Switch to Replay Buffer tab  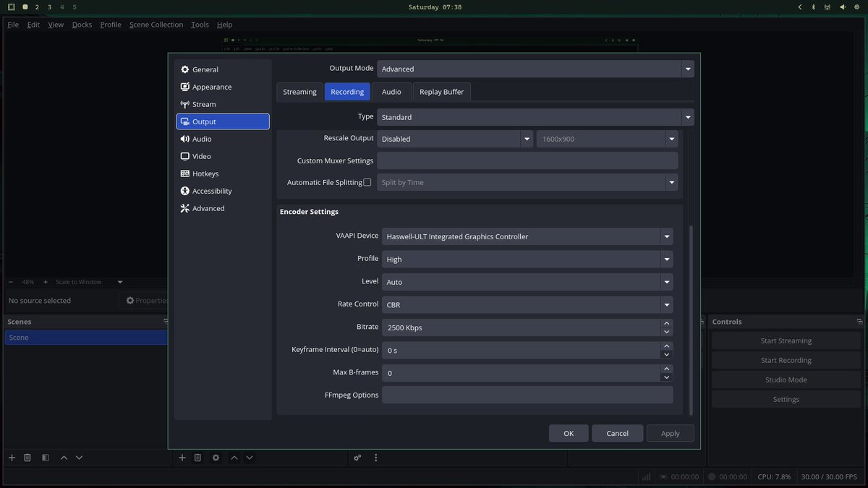(441, 92)
